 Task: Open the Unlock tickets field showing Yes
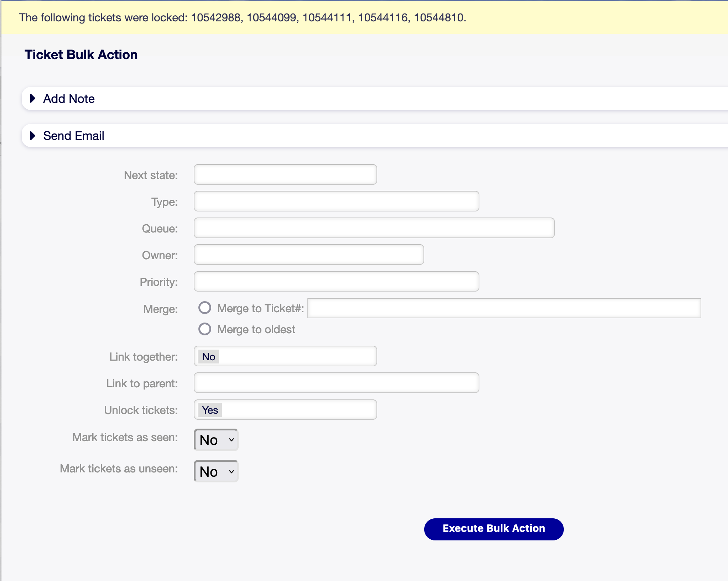pyautogui.click(x=285, y=409)
